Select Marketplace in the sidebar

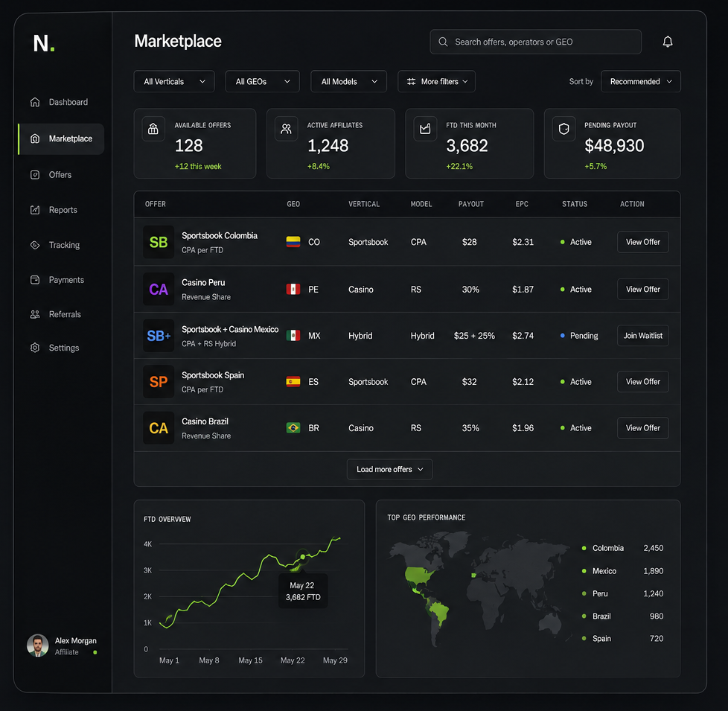pos(61,138)
